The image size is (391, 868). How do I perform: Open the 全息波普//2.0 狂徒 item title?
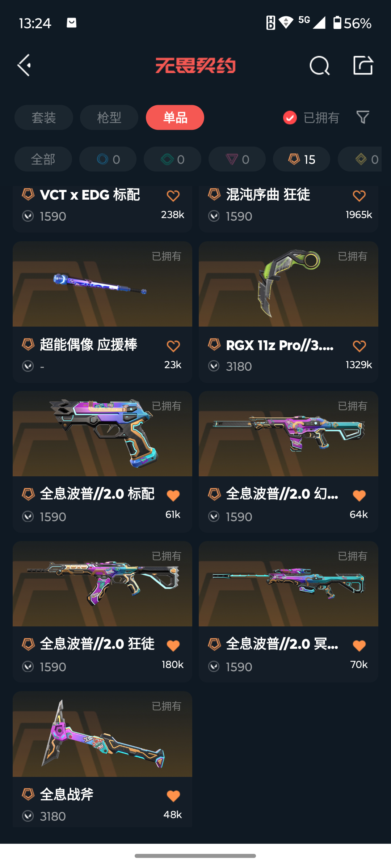pos(97,644)
